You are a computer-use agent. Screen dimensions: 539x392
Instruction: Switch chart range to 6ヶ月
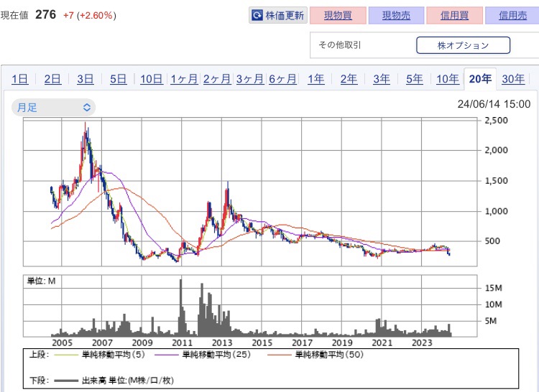(x=282, y=79)
